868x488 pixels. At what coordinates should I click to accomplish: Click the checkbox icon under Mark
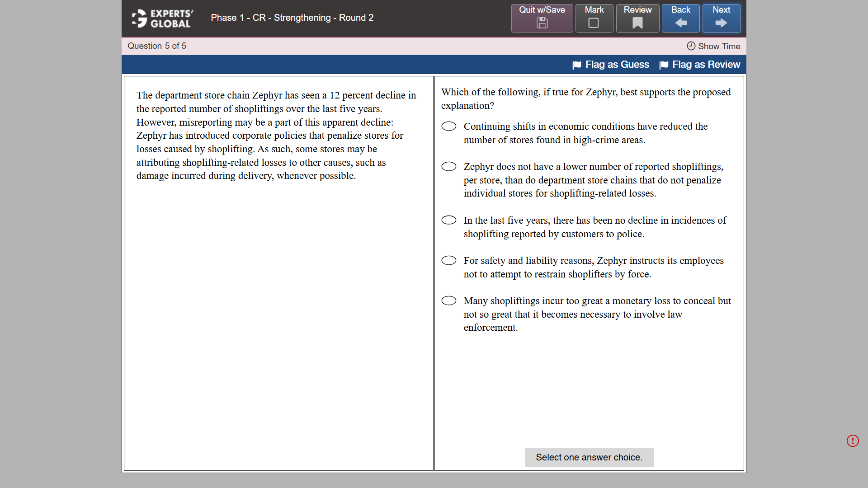click(x=594, y=23)
